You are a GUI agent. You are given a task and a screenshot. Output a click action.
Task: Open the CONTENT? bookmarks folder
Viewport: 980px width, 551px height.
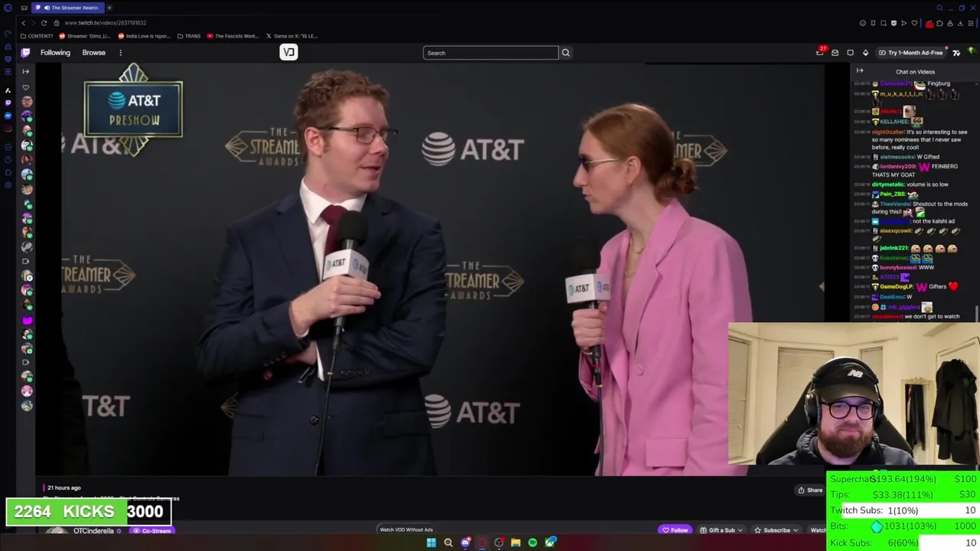[x=37, y=36]
